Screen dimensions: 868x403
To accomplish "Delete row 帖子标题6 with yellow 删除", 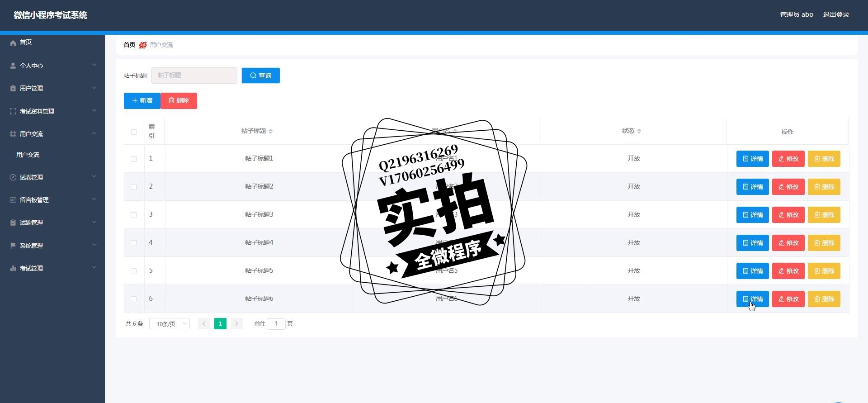I will (824, 299).
